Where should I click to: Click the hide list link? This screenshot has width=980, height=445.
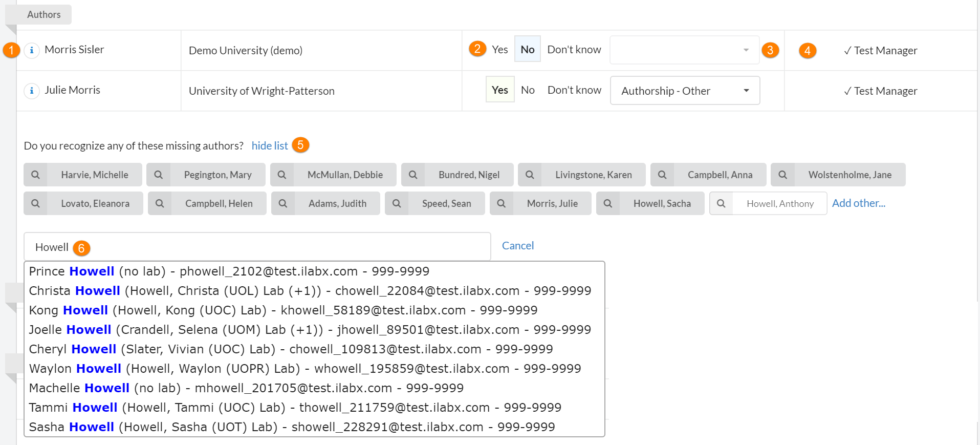[x=270, y=146]
